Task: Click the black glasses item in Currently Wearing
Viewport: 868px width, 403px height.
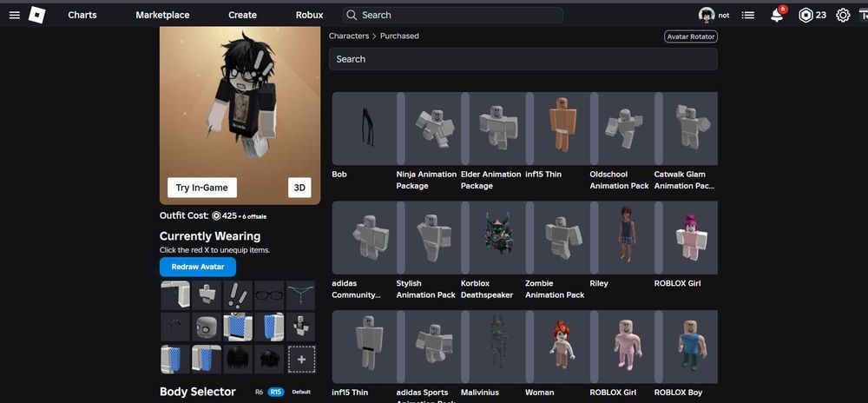Action: pyautogui.click(x=270, y=295)
